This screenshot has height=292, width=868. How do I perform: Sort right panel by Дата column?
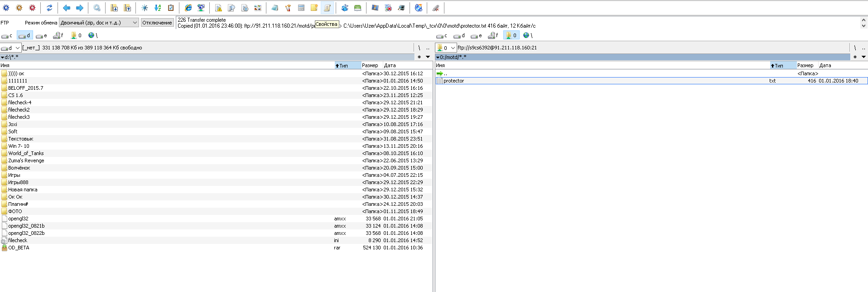point(843,65)
